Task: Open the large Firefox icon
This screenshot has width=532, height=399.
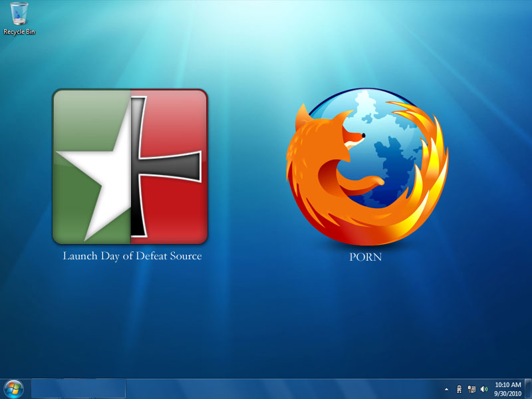Action: tap(367, 167)
